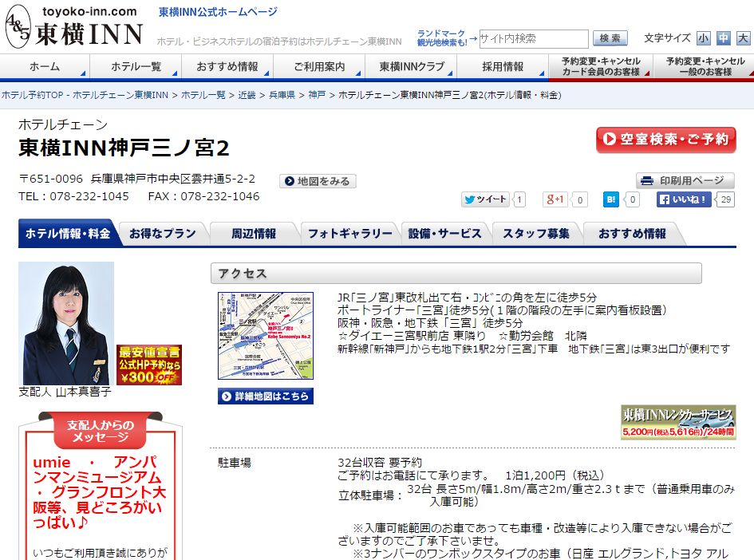Click the 最安値宣言 ¥300 OFF banner
Viewport: 754px width, 560px height.
[149, 365]
